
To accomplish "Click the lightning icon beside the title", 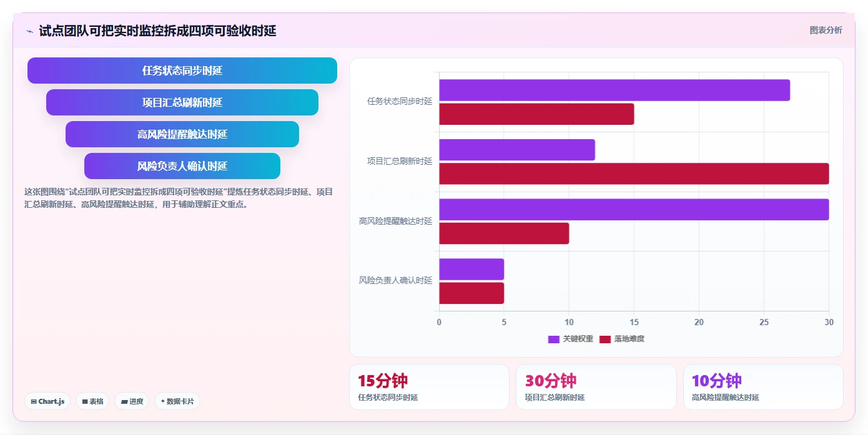I will tap(29, 31).
